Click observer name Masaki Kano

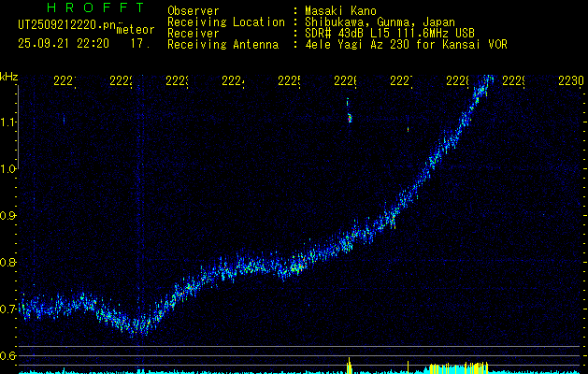[x=340, y=11]
